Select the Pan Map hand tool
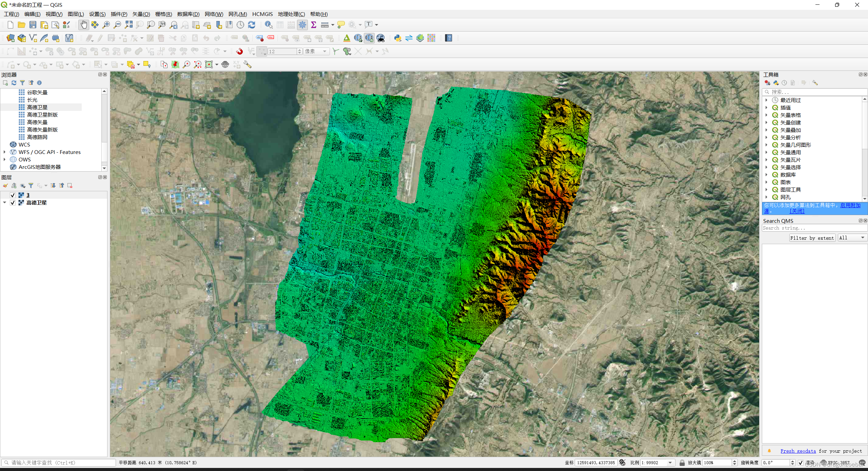The width and height of the screenshot is (868, 471). 83,25
